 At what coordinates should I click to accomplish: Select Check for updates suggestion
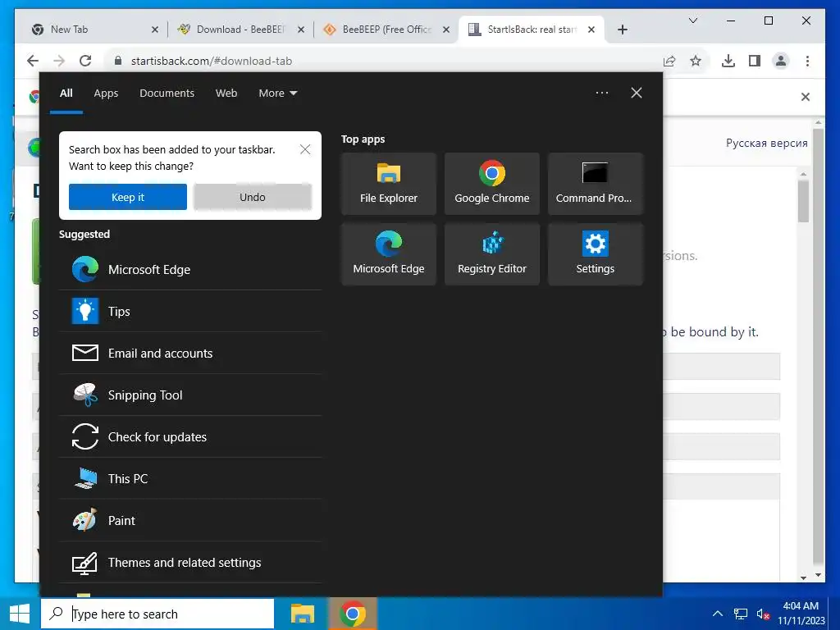click(190, 436)
